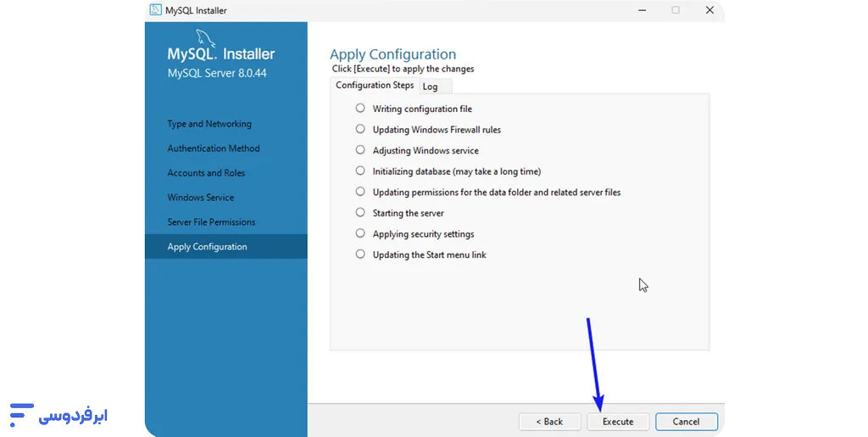Click the Updating the Start menu link indicator
The height and width of the screenshot is (437, 868).
[360, 255]
